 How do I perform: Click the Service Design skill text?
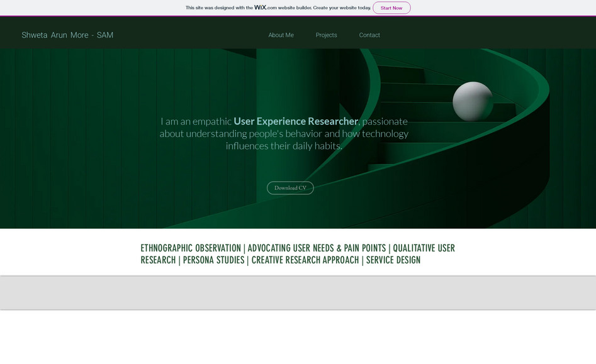point(393,260)
